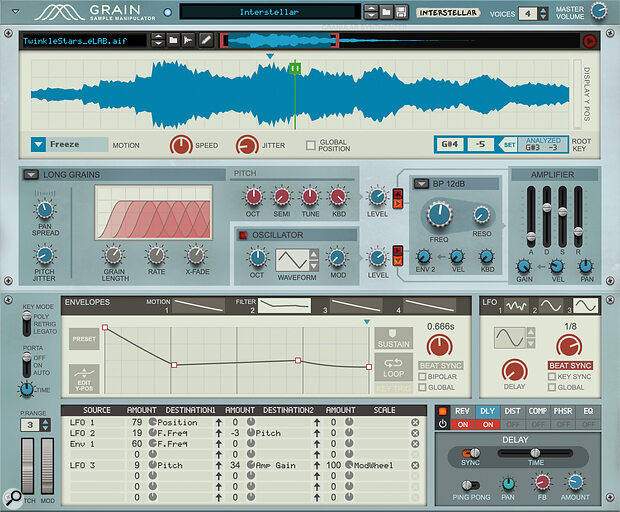Select the REV effect tab
This screenshot has width=620, height=512.
point(462,411)
